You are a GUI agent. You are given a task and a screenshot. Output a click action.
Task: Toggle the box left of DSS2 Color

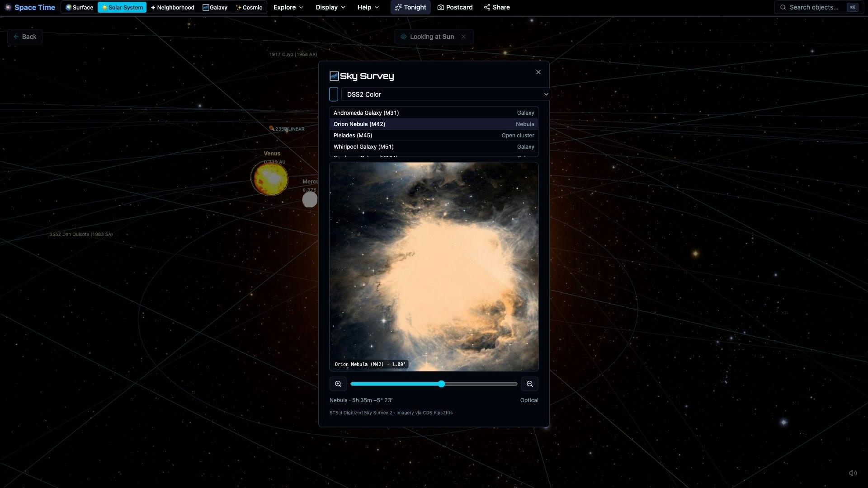[334, 94]
